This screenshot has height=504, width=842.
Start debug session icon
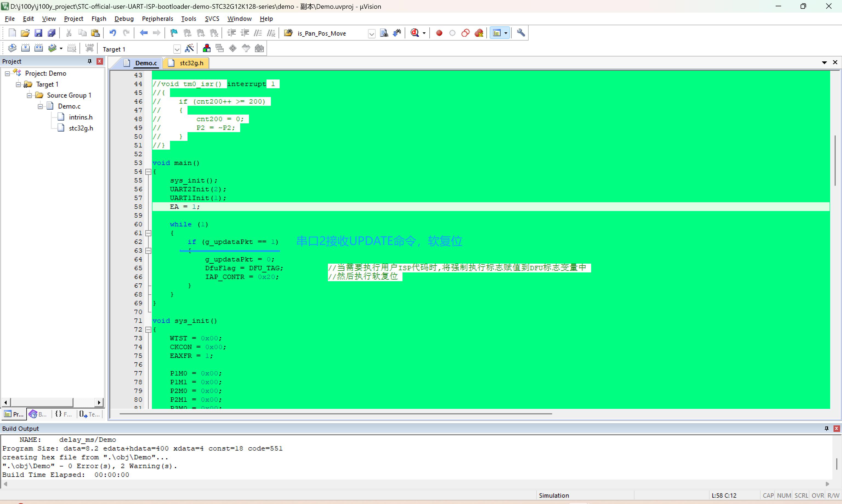coord(415,33)
